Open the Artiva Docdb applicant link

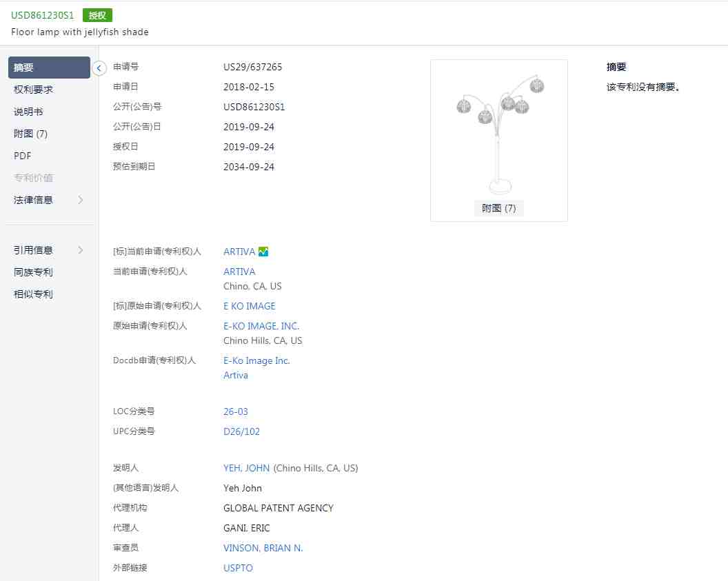pos(236,375)
